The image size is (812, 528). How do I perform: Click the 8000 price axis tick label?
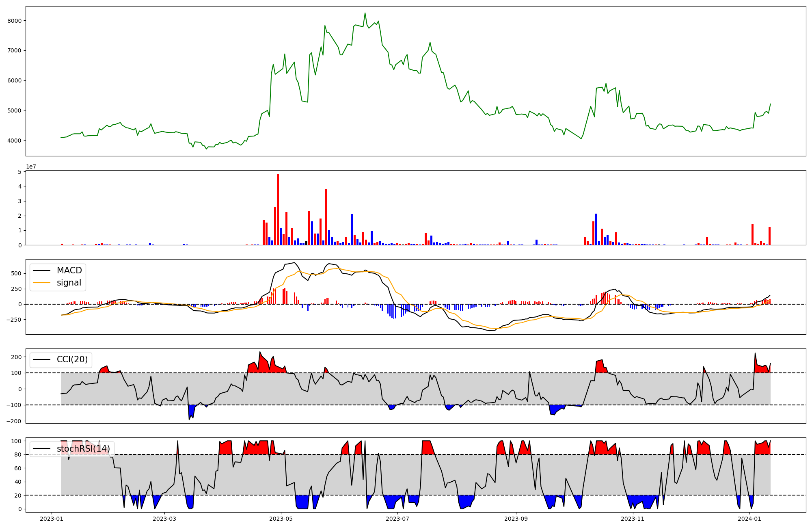[15, 21]
